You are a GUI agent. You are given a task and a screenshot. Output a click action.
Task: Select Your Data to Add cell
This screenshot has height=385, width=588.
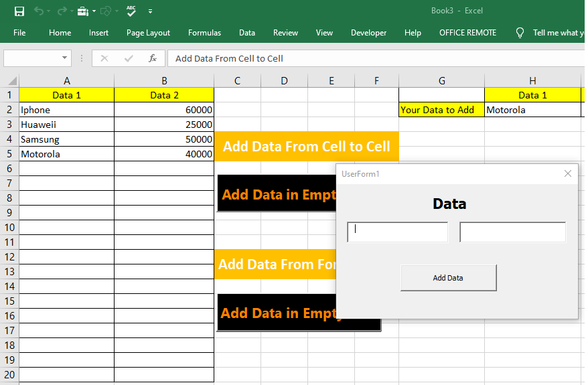(442, 110)
